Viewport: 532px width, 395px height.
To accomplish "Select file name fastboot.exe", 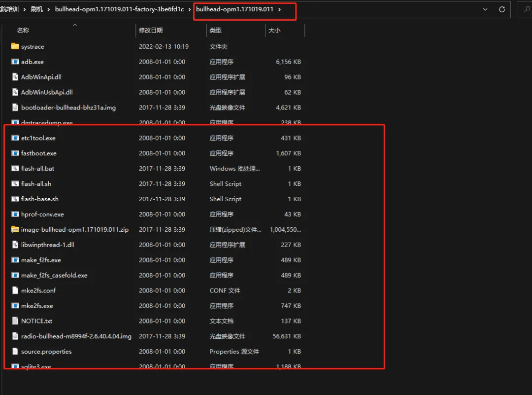I will 39,153.
